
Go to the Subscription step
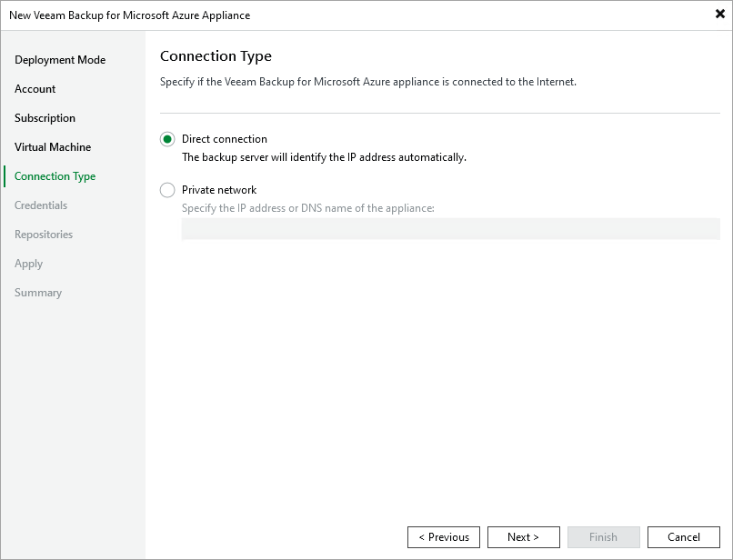tap(43, 117)
